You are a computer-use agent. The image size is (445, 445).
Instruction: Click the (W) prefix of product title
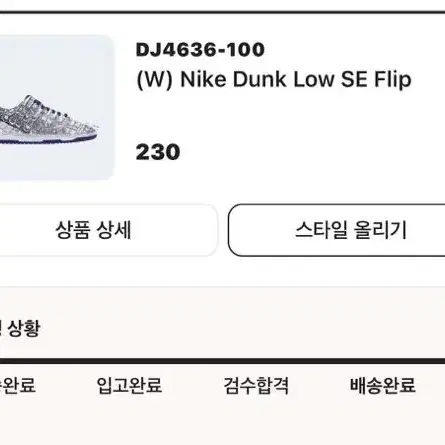(x=155, y=80)
